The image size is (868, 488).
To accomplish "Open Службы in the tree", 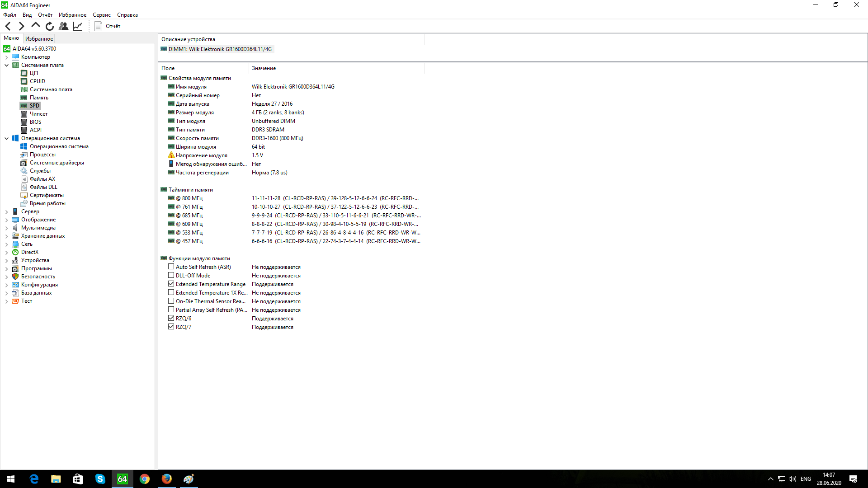I will tap(40, 171).
